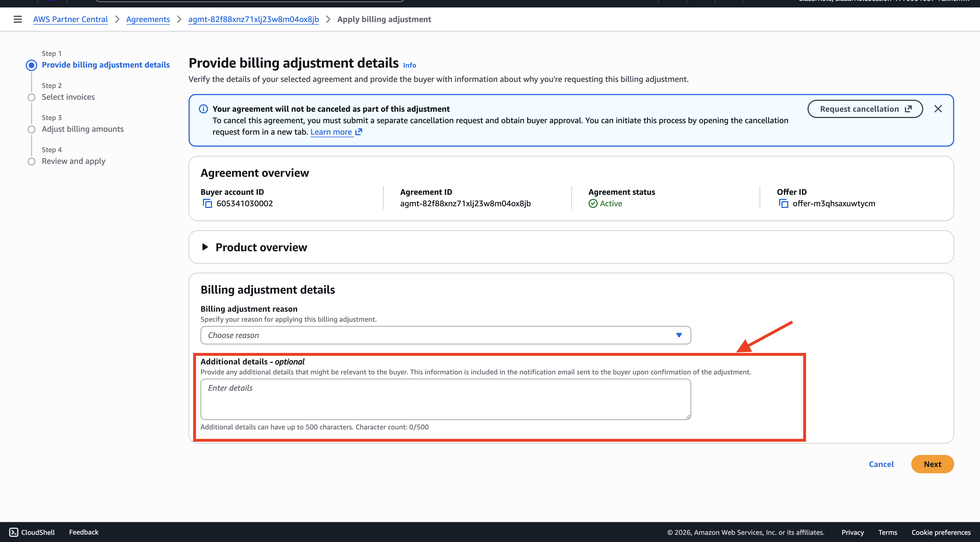980x542 pixels.
Task: Go to Step 4 Review and apply
Action: pos(73,161)
